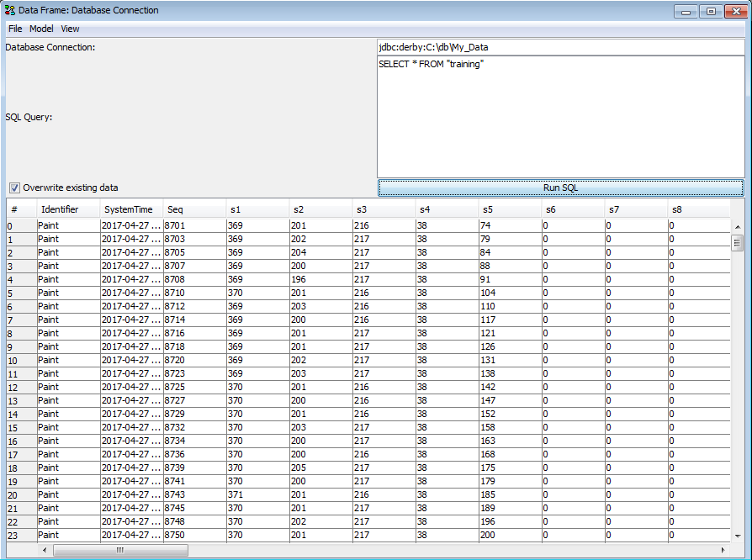Image resolution: width=752 pixels, height=560 pixels.
Task: Click s2 cell with value 205
Action: pos(320,468)
